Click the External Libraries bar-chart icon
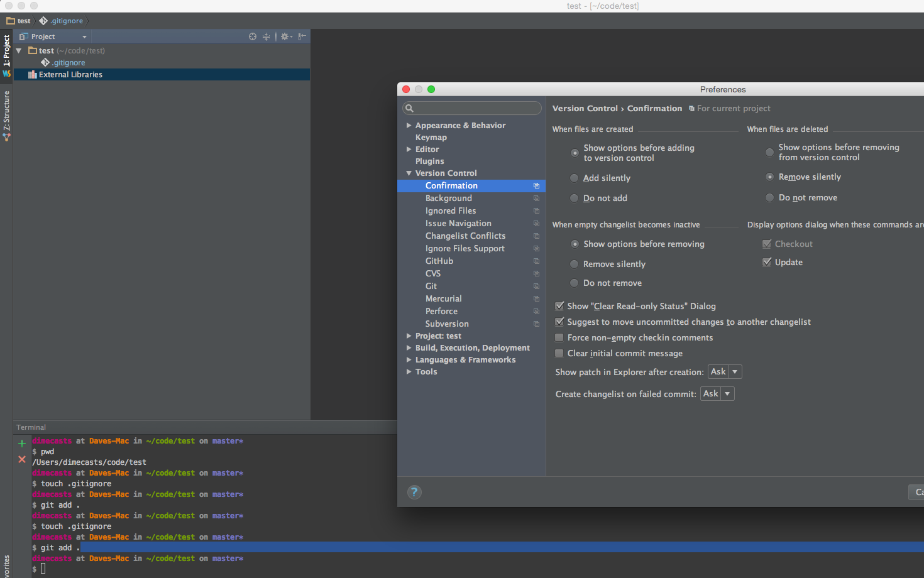This screenshot has height=578, width=924. click(x=33, y=74)
